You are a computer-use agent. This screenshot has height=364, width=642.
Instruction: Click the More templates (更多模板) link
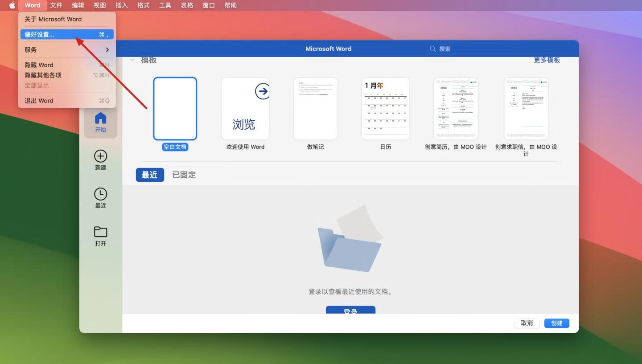547,60
